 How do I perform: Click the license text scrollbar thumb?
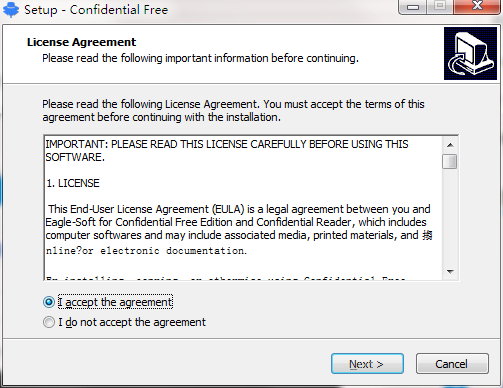click(x=450, y=162)
